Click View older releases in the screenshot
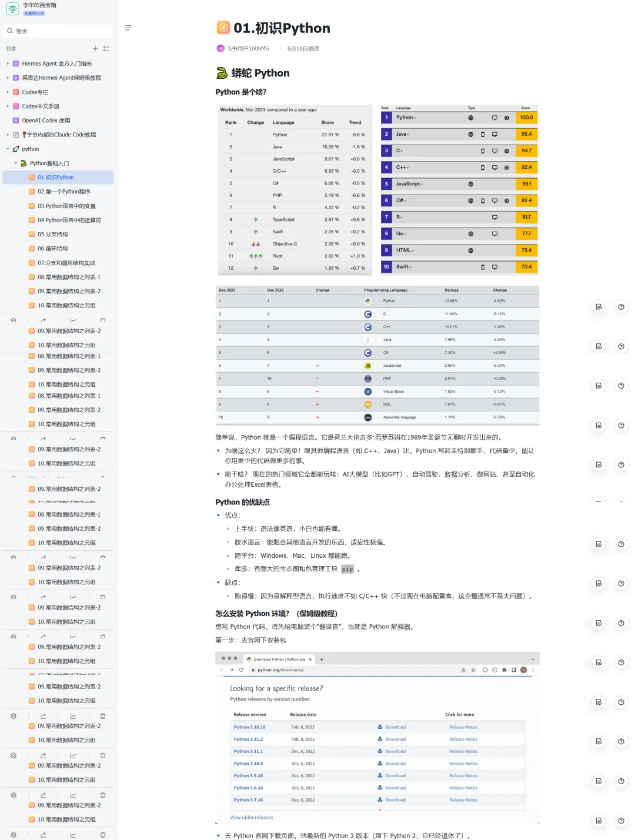635x840 pixels. pos(252,818)
